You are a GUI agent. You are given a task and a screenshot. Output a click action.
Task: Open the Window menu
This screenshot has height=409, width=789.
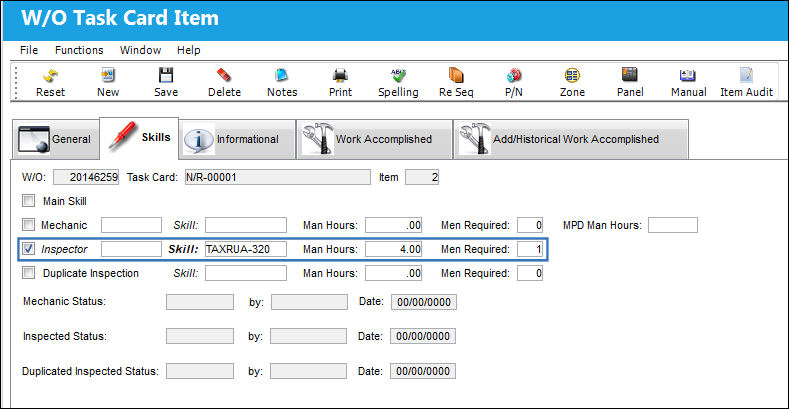[x=140, y=50]
